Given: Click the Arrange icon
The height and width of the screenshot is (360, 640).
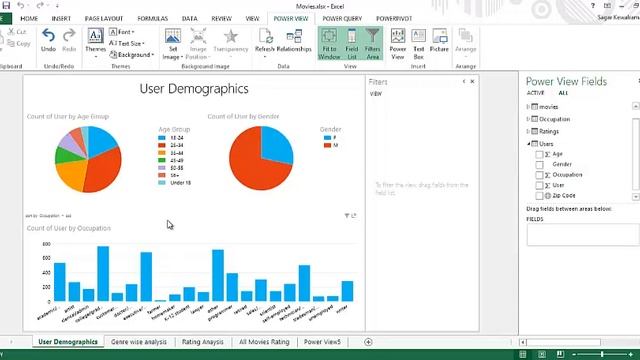Looking at the screenshot, I should [x=465, y=36].
